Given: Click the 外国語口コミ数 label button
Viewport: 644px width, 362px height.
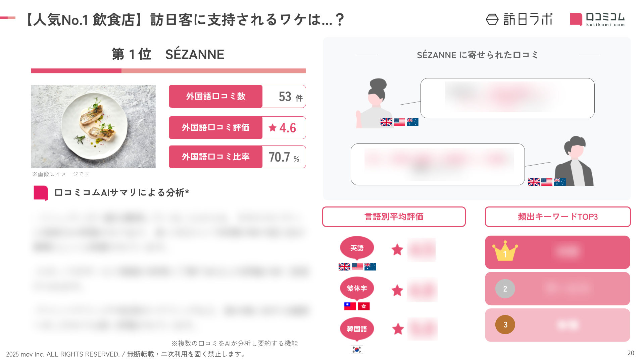Looking at the screenshot, I should coord(215,97).
